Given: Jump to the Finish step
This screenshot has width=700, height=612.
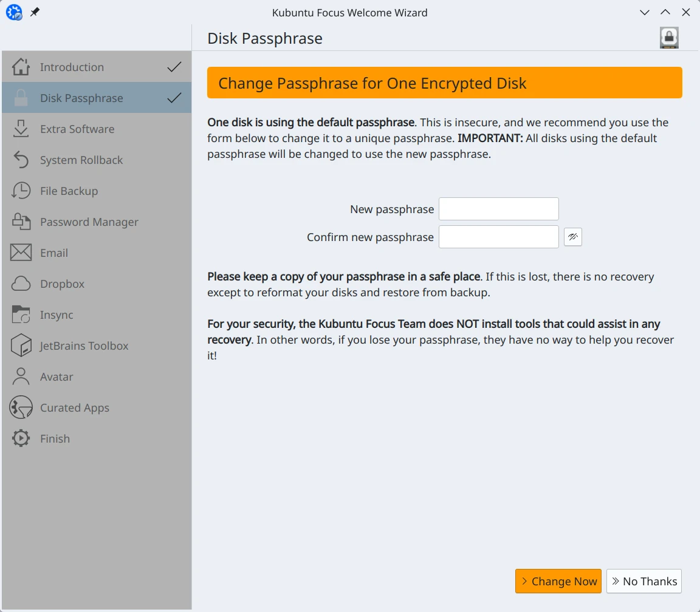Looking at the screenshot, I should click(x=97, y=438).
